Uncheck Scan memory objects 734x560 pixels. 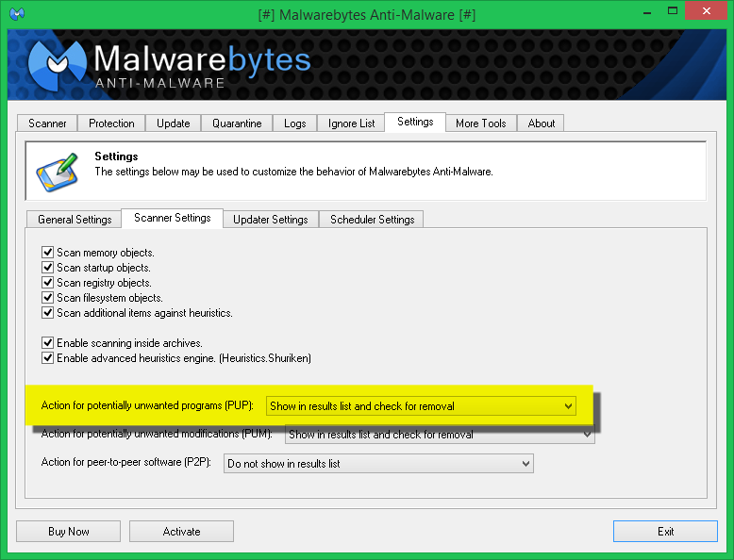tap(47, 252)
